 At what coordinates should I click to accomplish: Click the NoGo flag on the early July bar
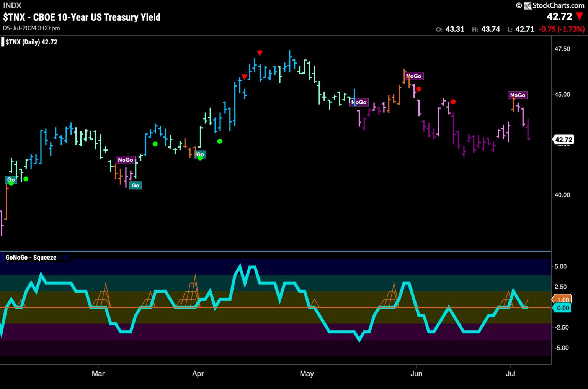pos(518,95)
